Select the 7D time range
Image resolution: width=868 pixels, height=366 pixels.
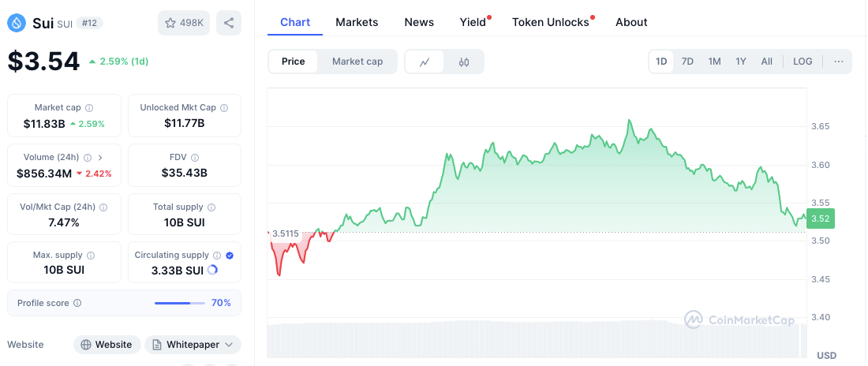click(687, 62)
